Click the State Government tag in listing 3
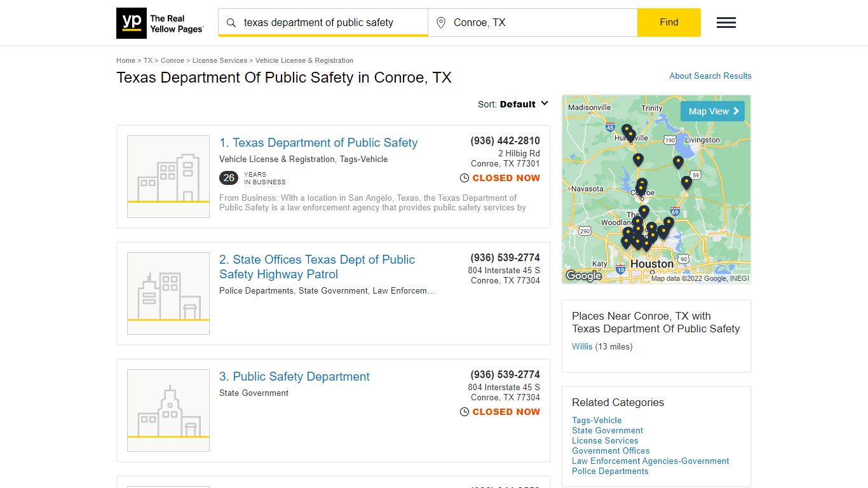The image size is (868, 488). 254,393
